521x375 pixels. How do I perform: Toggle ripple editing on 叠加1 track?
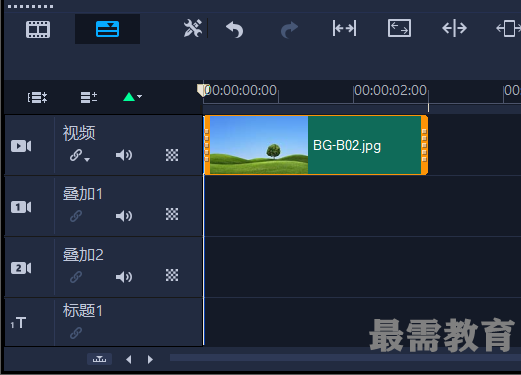tap(76, 216)
